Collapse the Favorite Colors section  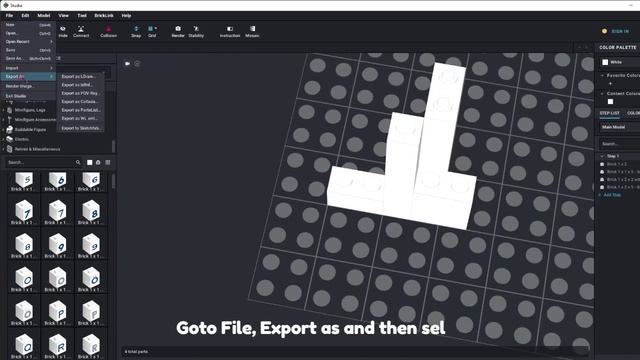coord(602,76)
